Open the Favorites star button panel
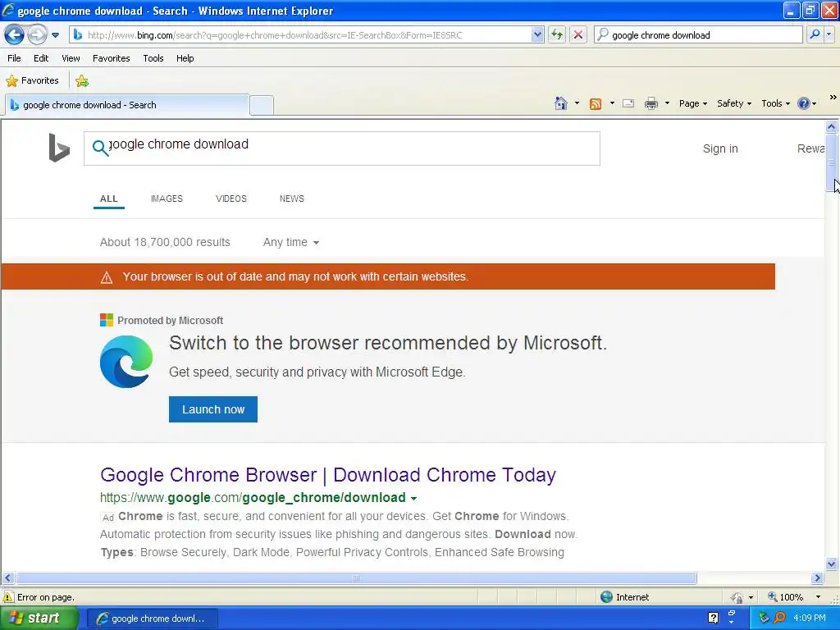 32,81
